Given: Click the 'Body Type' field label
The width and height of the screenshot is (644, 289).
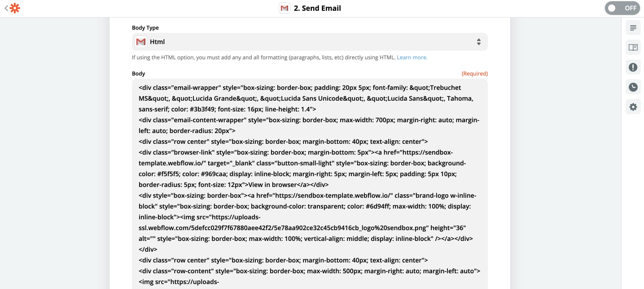Looking at the screenshot, I should (x=145, y=28).
